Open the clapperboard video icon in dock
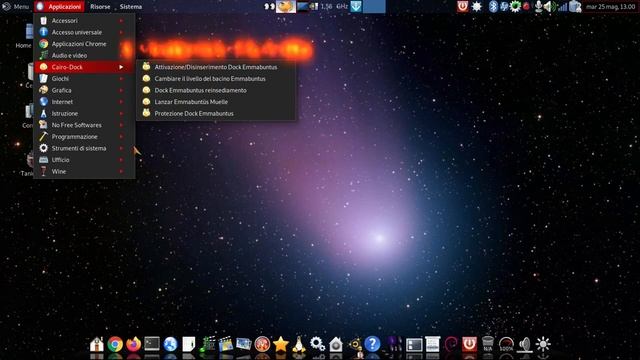This screenshot has width=640, height=360. point(225,344)
